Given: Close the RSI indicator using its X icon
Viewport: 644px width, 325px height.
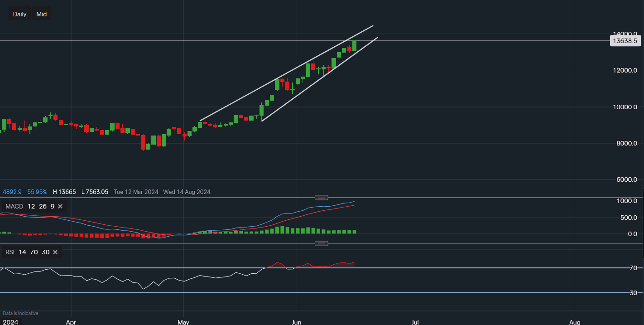Looking at the screenshot, I should coord(55,252).
